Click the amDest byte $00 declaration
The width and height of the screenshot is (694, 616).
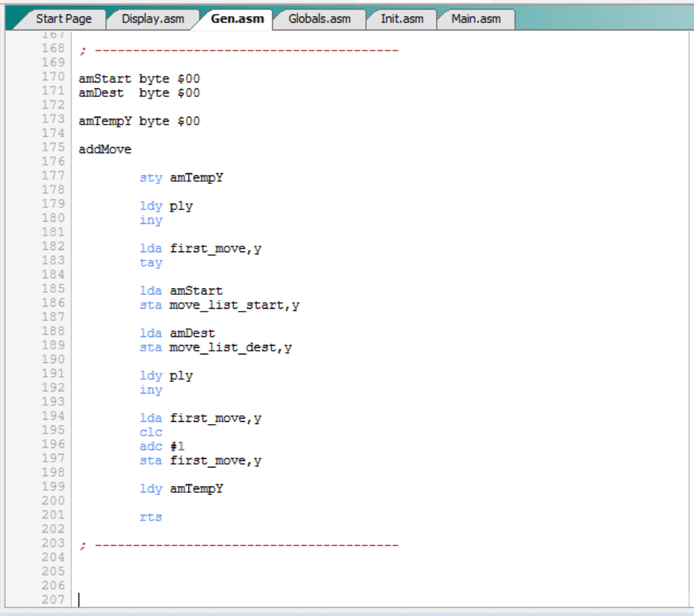point(139,93)
